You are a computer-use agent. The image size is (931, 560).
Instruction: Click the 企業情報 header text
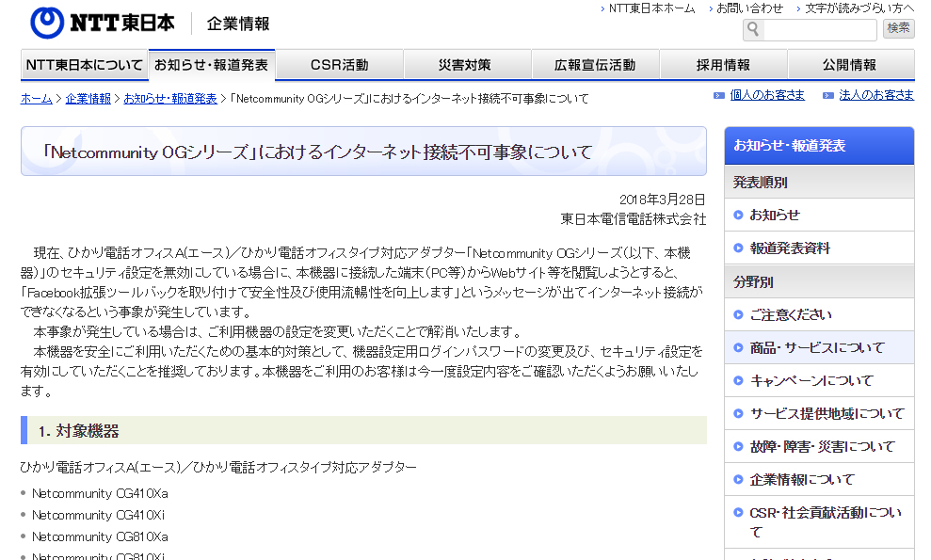238,24
